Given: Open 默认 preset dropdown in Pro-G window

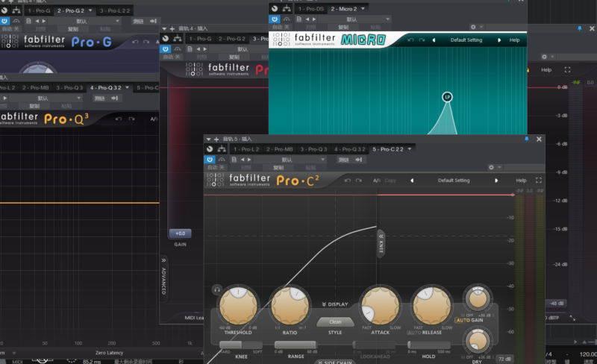Looking at the screenshot, I should [84, 21].
